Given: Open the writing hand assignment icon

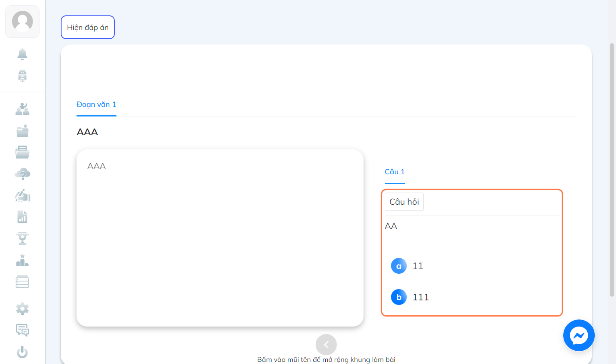Looking at the screenshot, I should click(x=22, y=196).
